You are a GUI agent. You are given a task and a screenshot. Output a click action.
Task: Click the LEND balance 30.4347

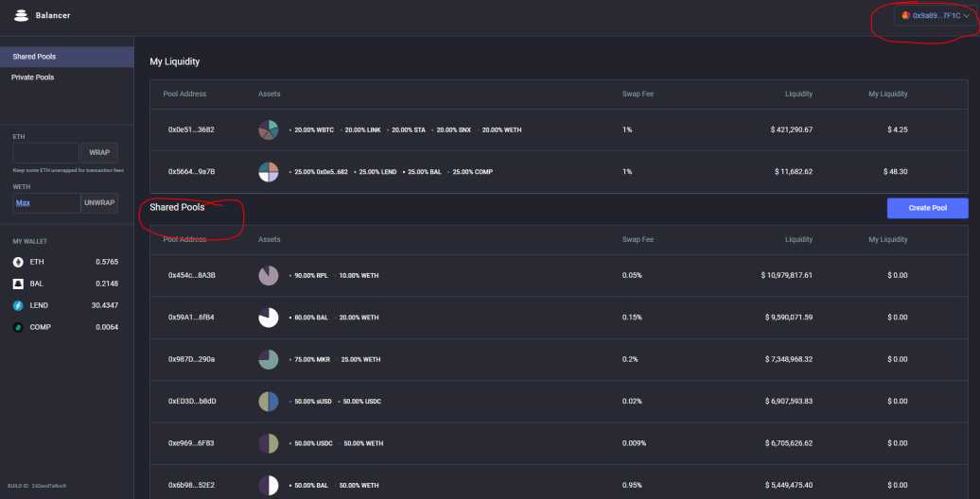coord(105,305)
